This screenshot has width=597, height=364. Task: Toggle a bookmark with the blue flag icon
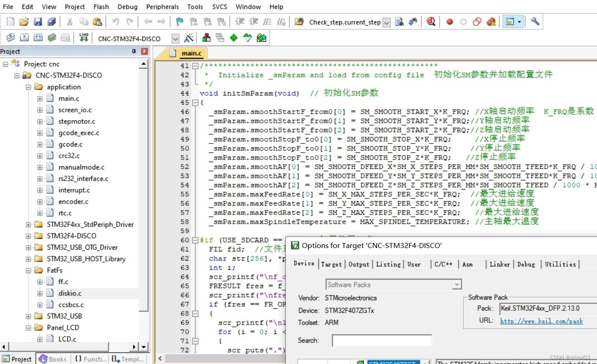point(179,22)
